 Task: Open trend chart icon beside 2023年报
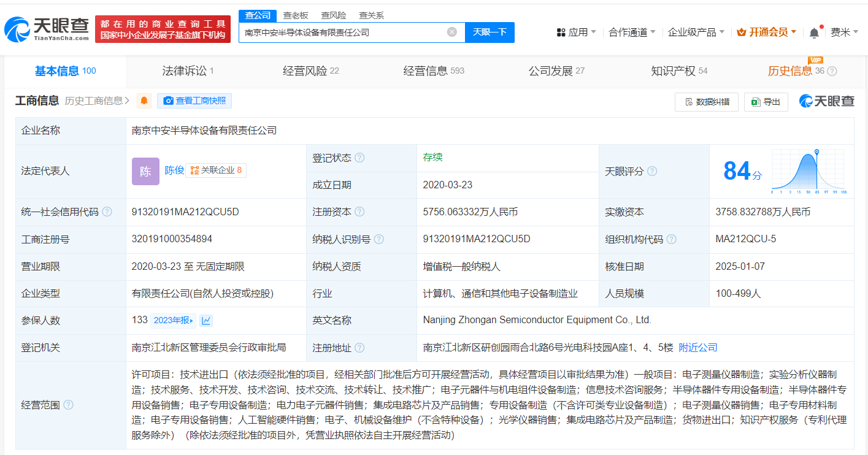[x=206, y=321]
